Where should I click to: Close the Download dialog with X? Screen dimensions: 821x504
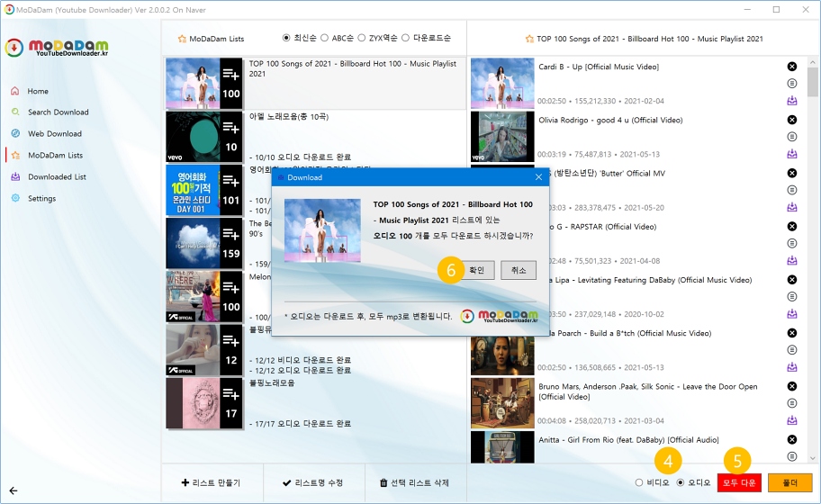pos(538,177)
